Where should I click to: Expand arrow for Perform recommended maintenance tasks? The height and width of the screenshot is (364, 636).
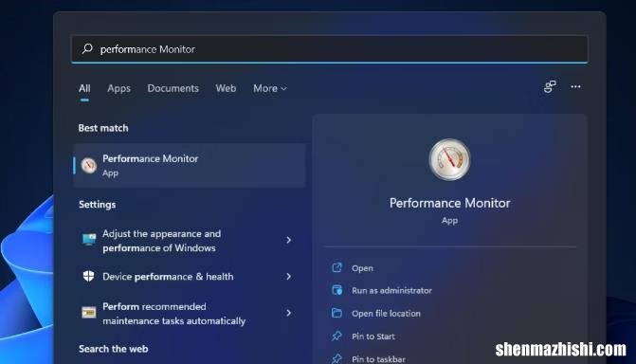[288, 313]
